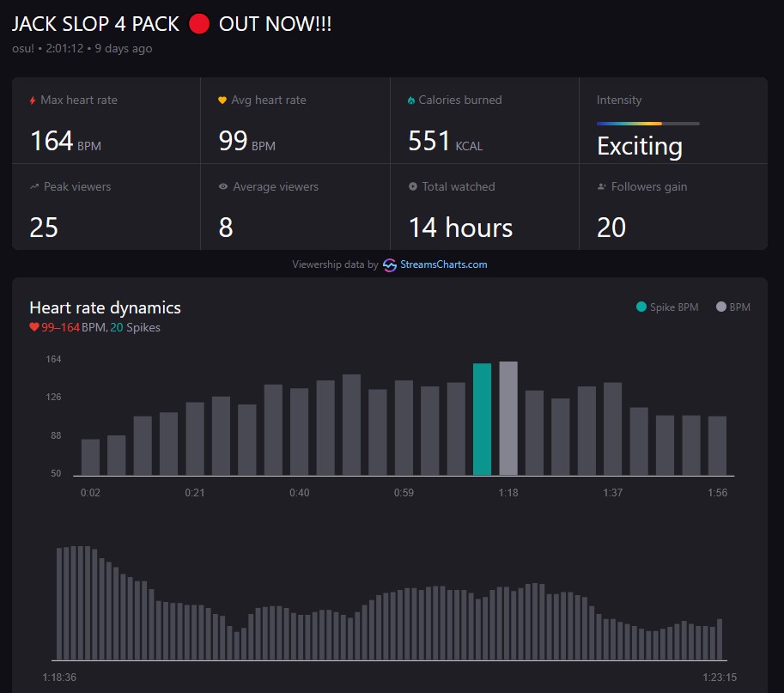Click the 99 BPM average heart rate value
Screen dimensions: 784x693
click(x=247, y=141)
